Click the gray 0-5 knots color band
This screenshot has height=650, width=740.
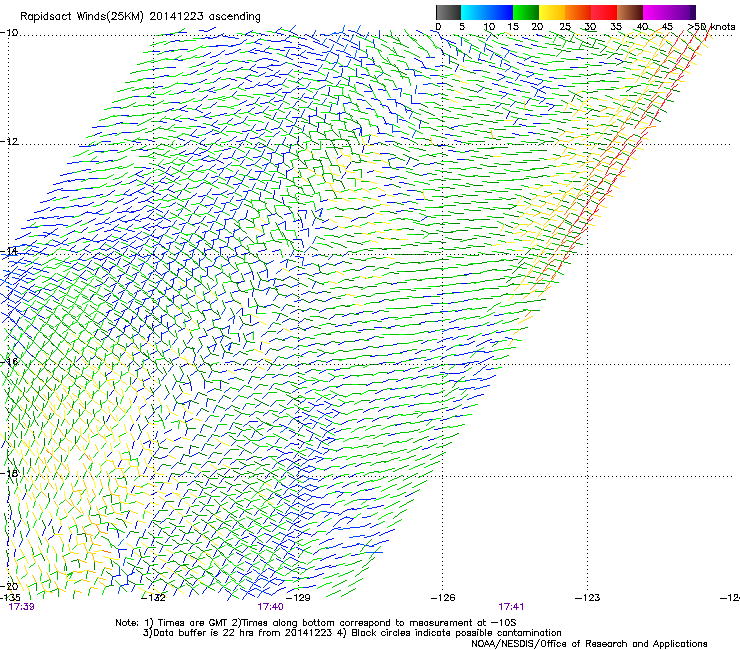pos(448,12)
